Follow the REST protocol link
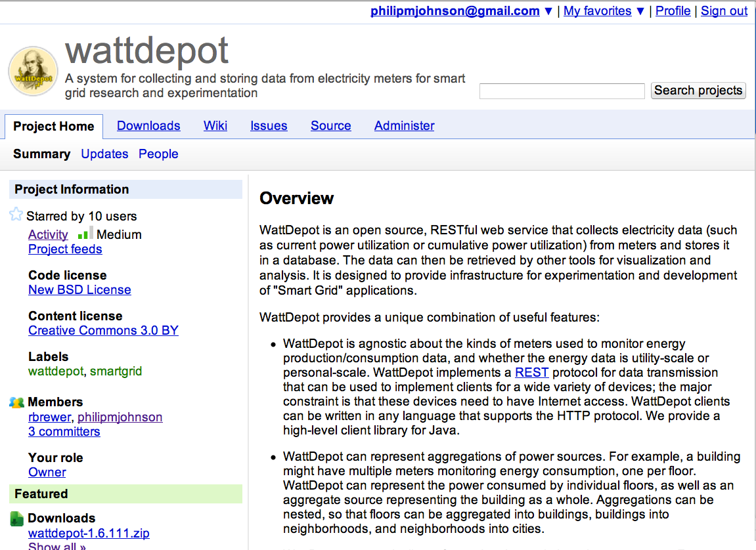Image resolution: width=756 pixels, height=550 pixels. [531, 373]
